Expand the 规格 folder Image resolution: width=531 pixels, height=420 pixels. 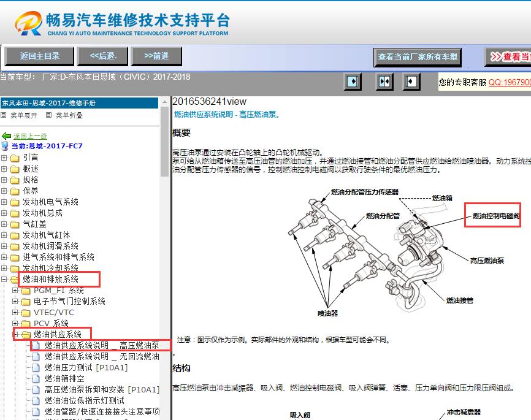click(4, 180)
